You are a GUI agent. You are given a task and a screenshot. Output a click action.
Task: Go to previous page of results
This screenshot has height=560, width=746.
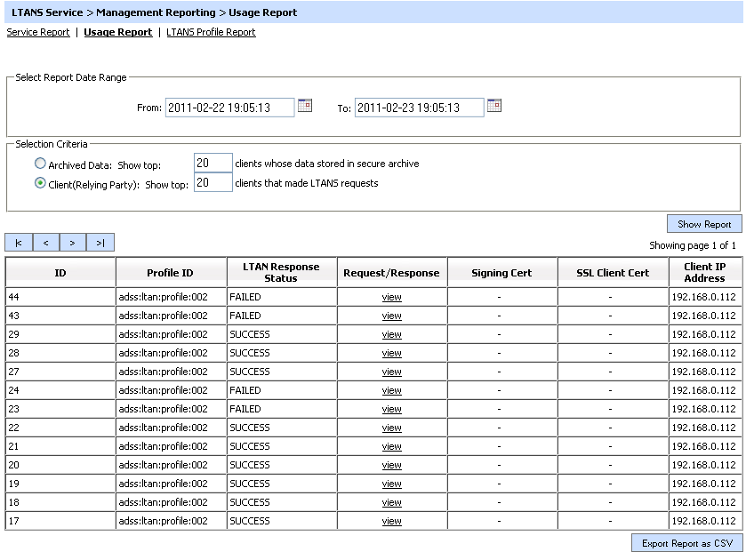[45, 243]
